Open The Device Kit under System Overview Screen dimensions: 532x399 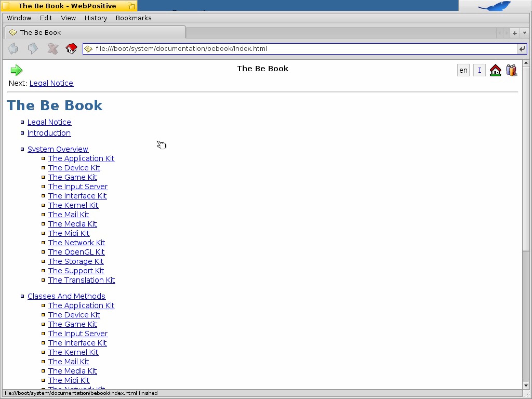click(x=74, y=168)
